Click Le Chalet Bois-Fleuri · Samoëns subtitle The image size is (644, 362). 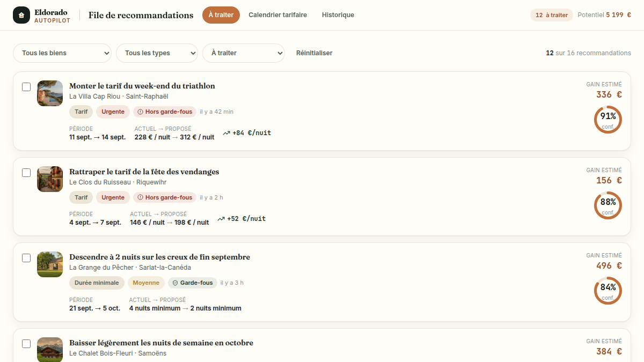coord(118,353)
